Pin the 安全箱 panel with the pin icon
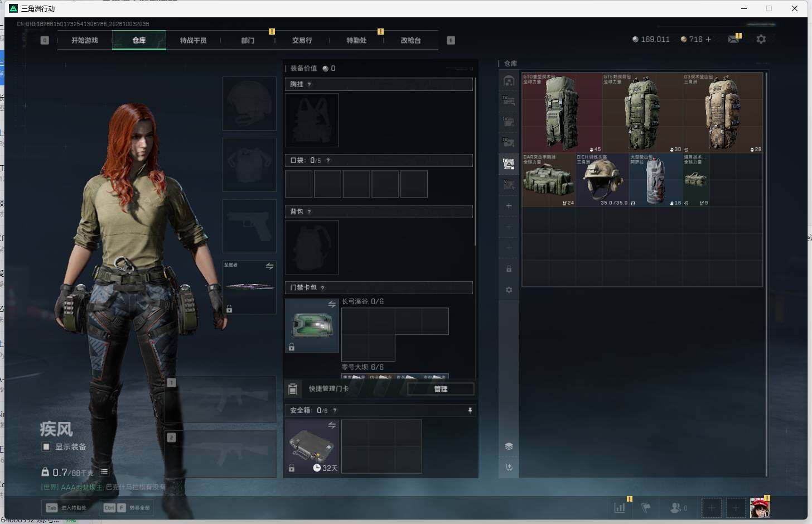Viewport: 812px width, 524px height. pos(470,410)
